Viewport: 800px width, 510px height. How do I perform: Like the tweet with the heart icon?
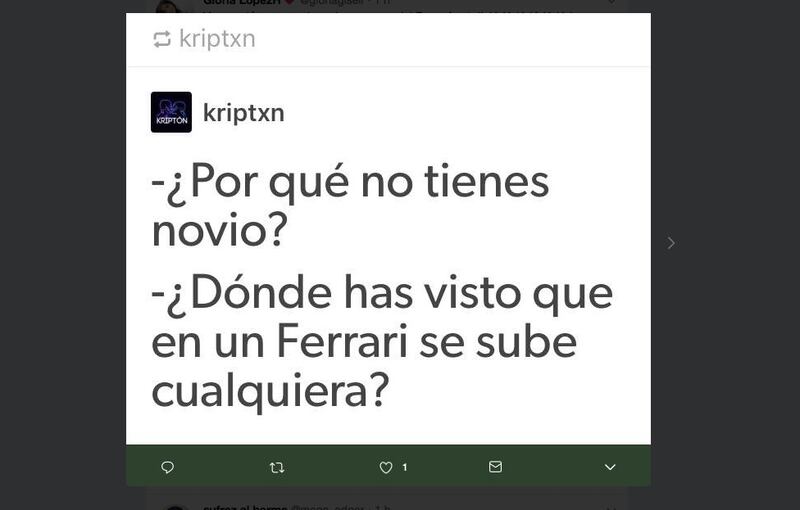tap(386, 467)
